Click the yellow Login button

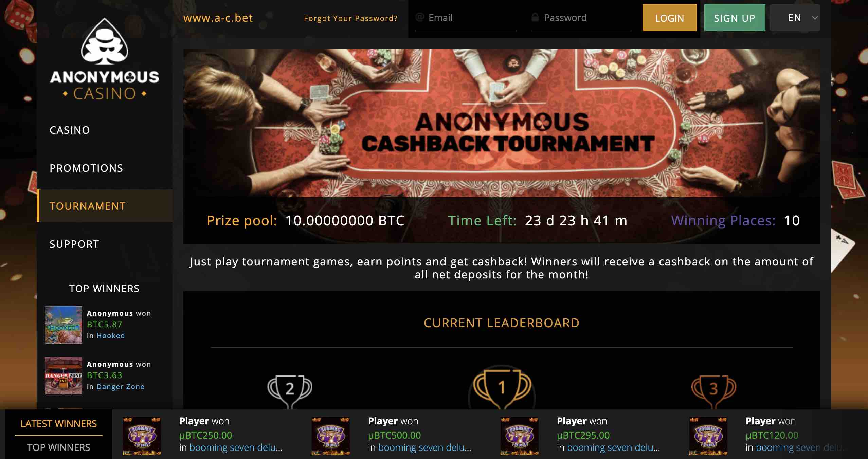[x=670, y=18]
